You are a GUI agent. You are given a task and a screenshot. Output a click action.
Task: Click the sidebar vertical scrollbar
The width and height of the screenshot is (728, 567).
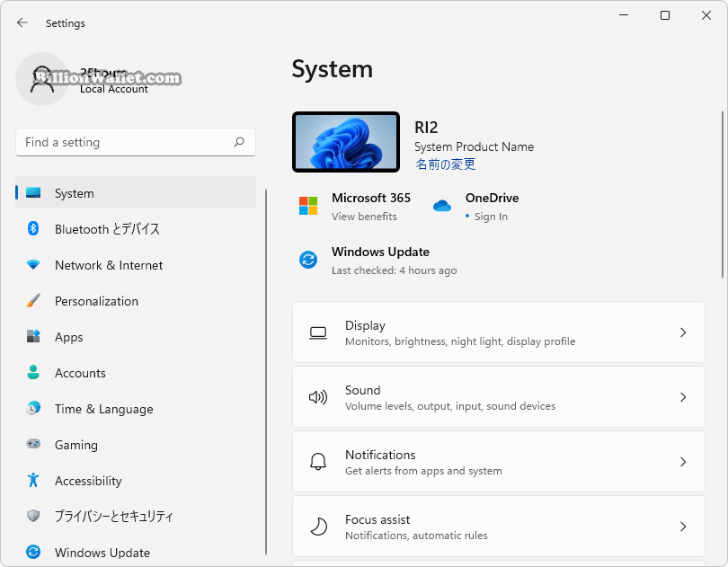point(266,371)
